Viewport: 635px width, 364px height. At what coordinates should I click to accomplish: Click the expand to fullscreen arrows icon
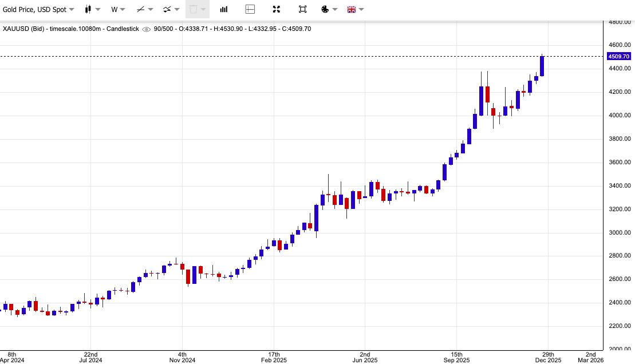pos(277,9)
